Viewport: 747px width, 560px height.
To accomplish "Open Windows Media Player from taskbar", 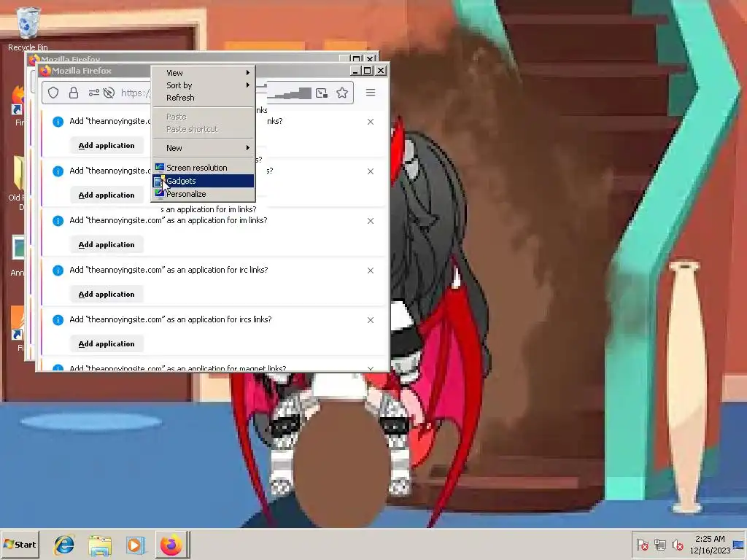I will click(x=135, y=545).
